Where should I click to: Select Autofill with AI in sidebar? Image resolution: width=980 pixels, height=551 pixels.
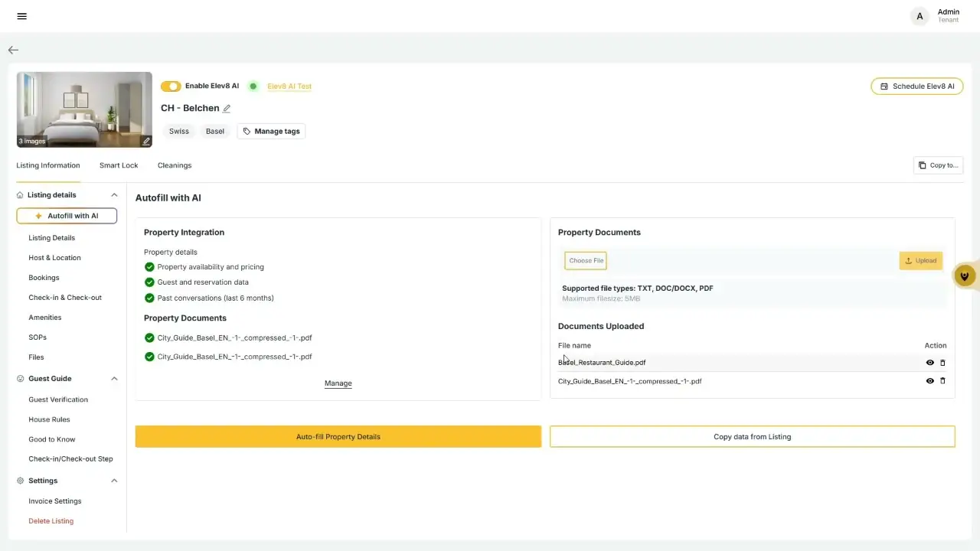pos(67,216)
